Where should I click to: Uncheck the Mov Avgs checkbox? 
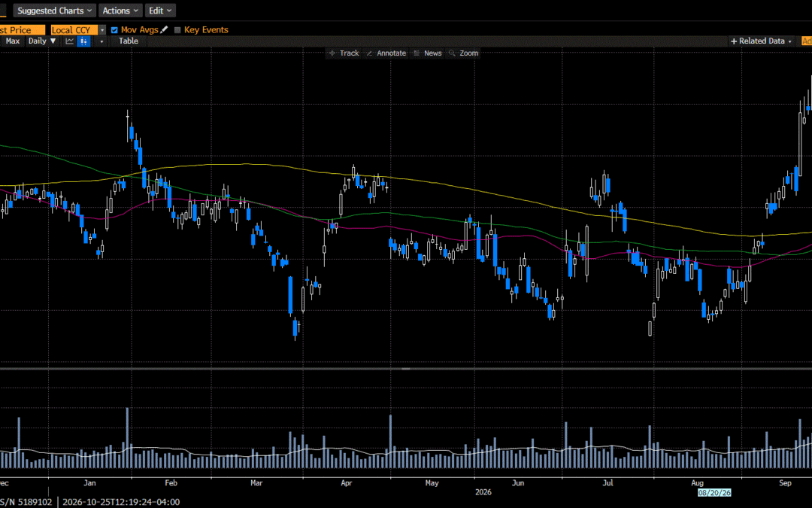(114, 30)
